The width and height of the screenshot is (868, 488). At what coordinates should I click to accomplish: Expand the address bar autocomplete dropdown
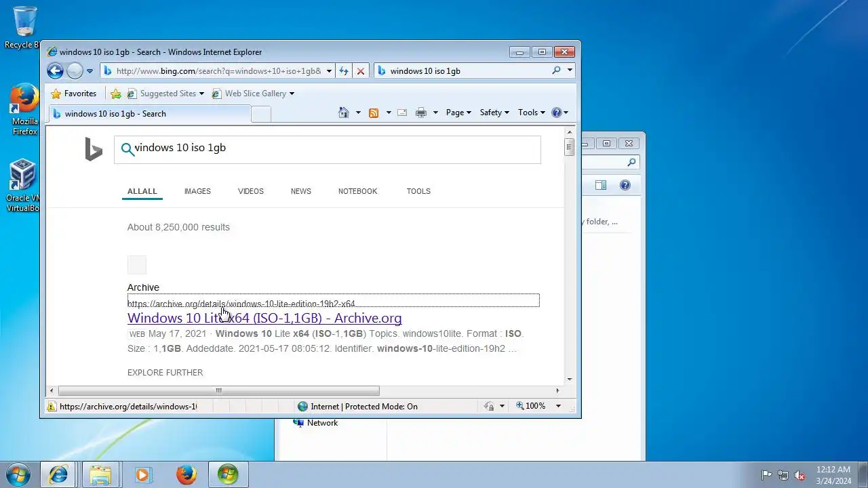(x=329, y=70)
